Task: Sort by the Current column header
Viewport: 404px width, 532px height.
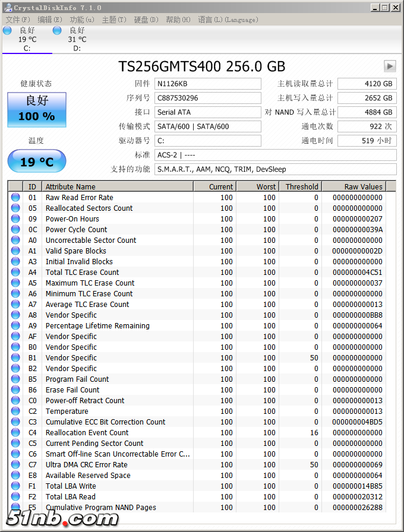Action: tap(215, 186)
